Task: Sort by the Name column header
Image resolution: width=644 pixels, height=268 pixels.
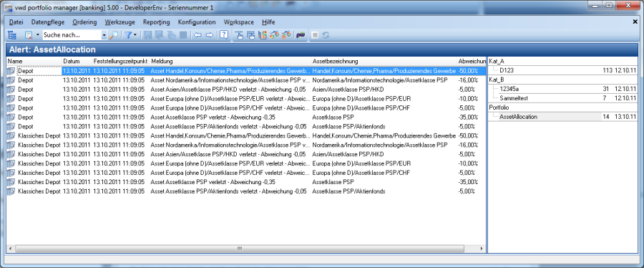Action: coord(34,61)
